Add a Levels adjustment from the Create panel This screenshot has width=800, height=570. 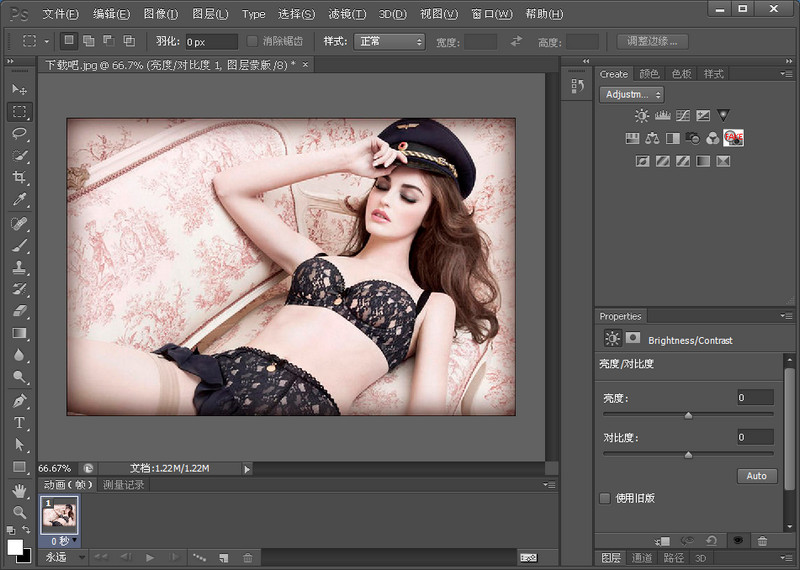pyautogui.click(x=662, y=116)
